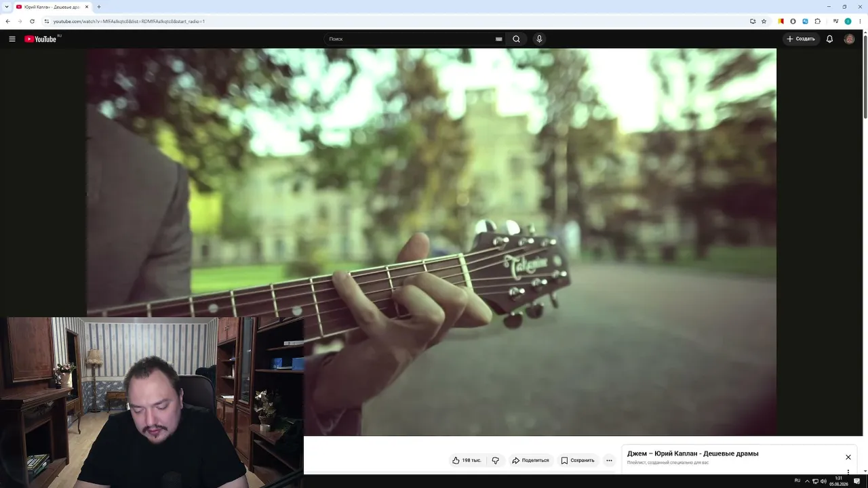Like the video with 198 тыс. likes
This screenshot has height=488, width=868.
click(467, 460)
